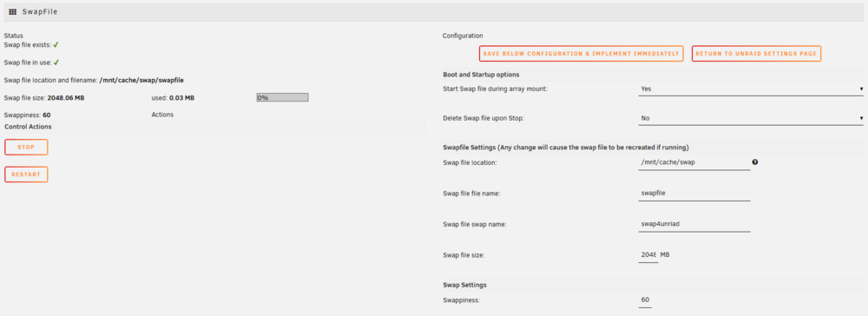Image resolution: width=868 pixels, height=316 pixels.
Task: Click the SwapFile page title
Action: pyautogui.click(x=40, y=11)
